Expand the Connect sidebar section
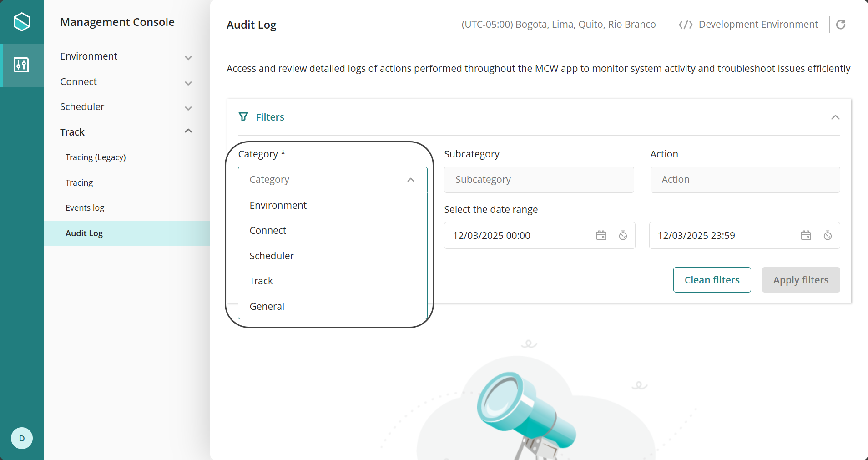The image size is (868, 460). click(x=188, y=83)
